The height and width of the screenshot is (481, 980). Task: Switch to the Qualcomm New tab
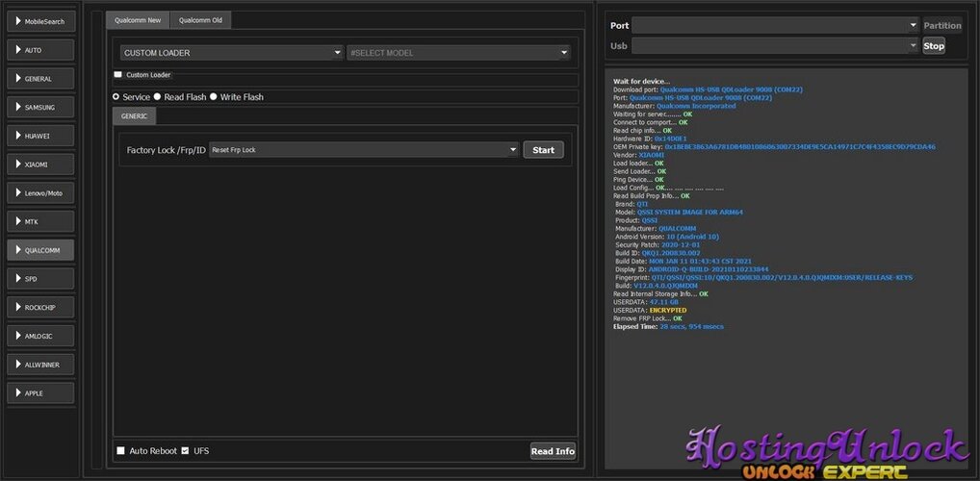coord(138,20)
